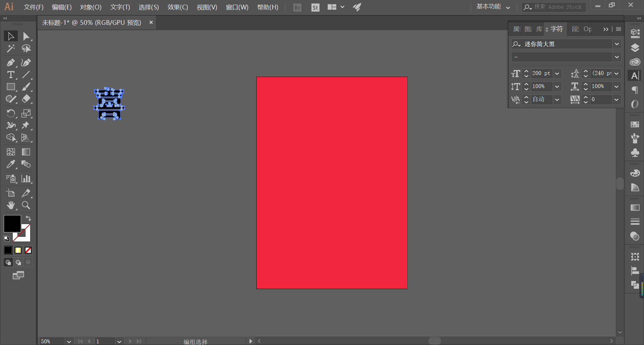
Task: Open the horizontal scale 100% dropdown
Action: [616, 86]
